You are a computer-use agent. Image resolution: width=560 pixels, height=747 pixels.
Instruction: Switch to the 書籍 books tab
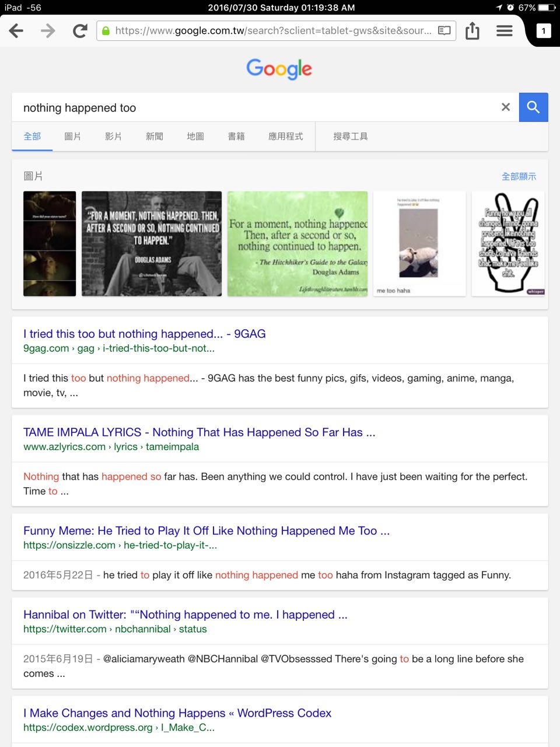point(236,137)
